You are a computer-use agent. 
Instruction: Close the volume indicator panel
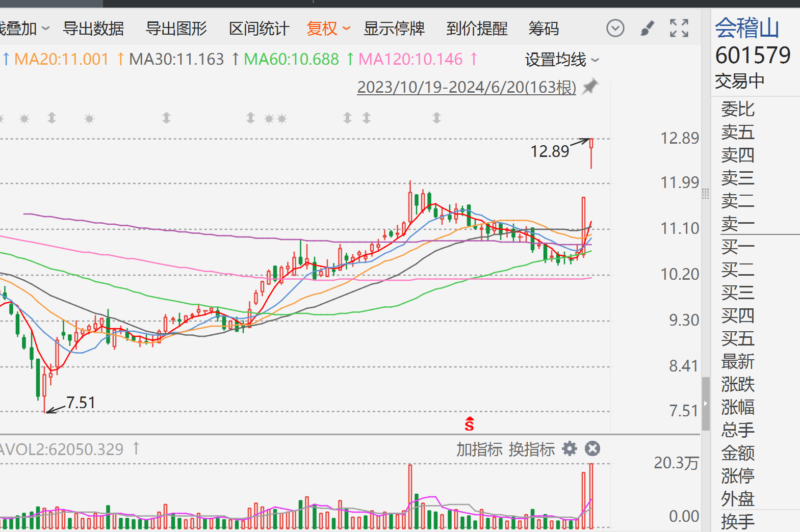tap(592, 449)
